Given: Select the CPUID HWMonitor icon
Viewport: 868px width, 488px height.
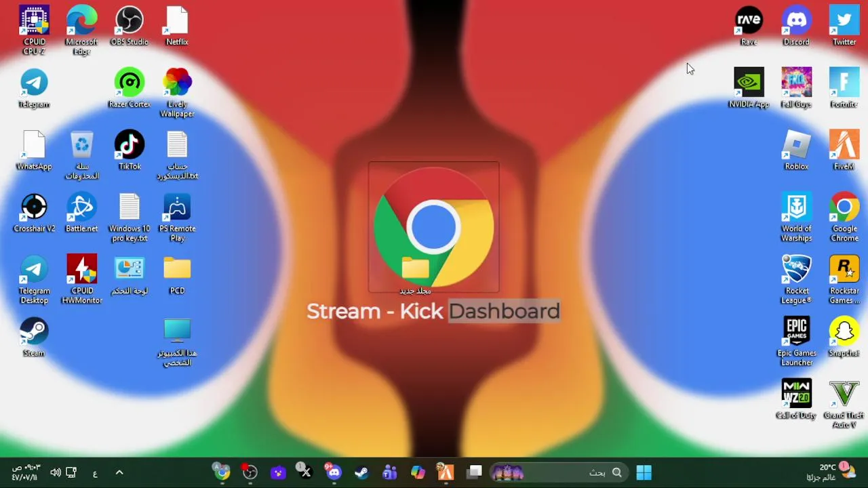Looking at the screenshot, I should (81, 279).
